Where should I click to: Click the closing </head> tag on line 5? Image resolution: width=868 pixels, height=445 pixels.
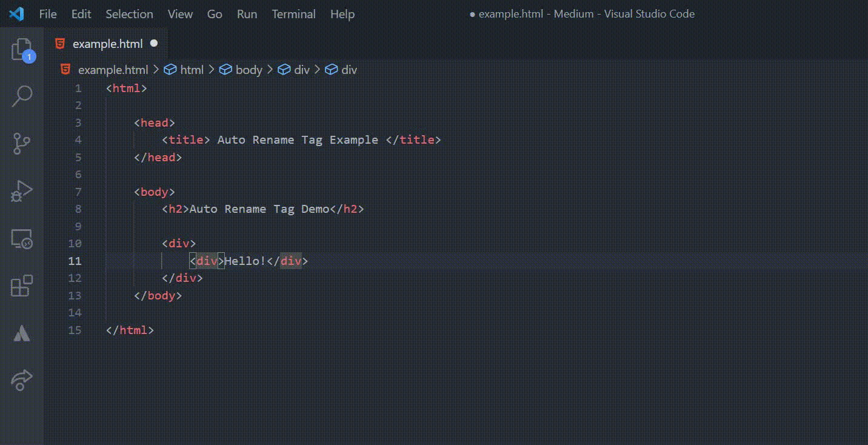click(158, 158)
